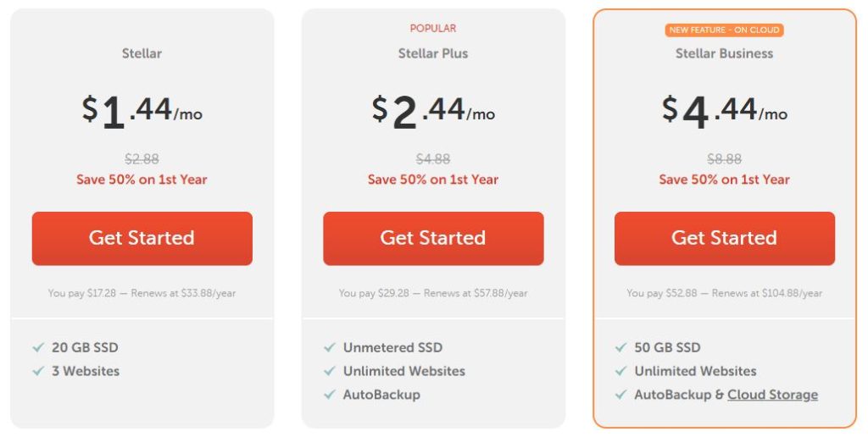This screenshot has width=868, height=437.
Task: Click Get Started for Stellar Plus plan
Action: click(433, 239)
